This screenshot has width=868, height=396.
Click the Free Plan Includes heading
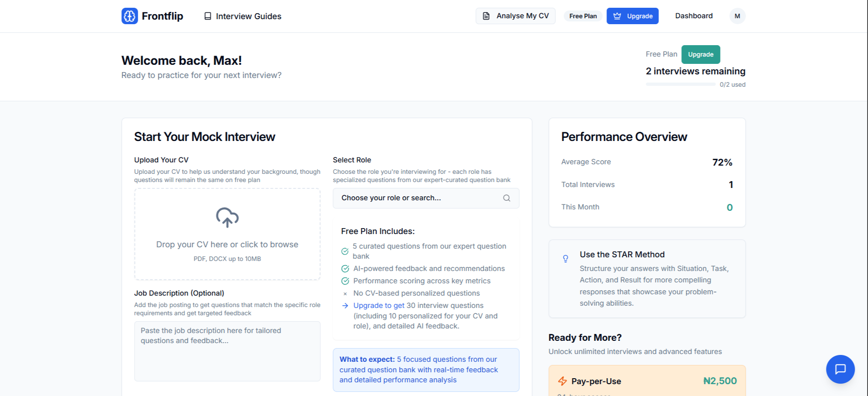[378, 231]
